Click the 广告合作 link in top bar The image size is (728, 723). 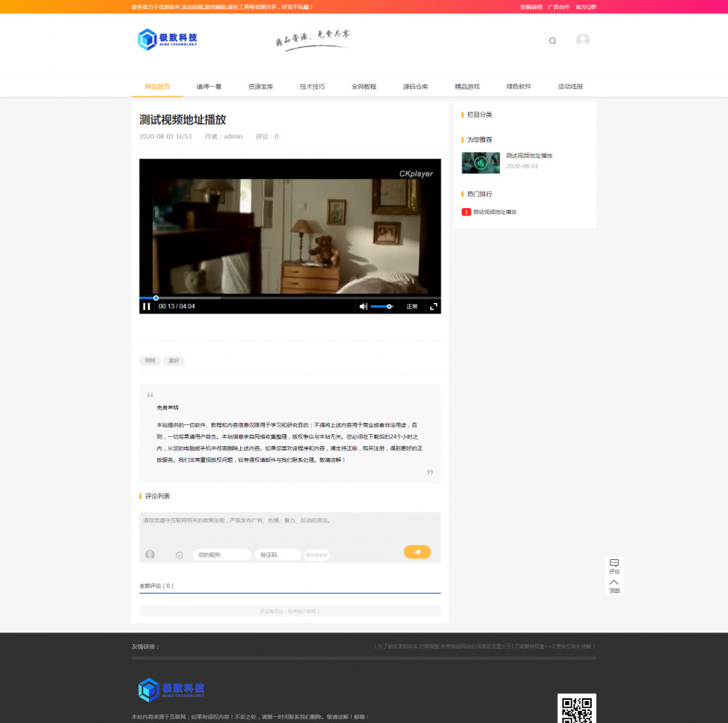coord(559,7)
